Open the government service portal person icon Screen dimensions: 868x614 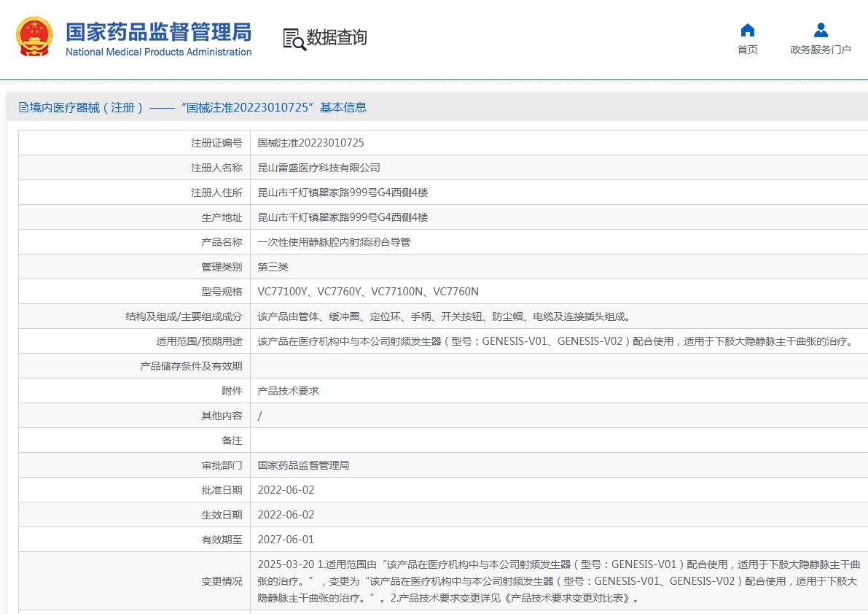tap(821, 30)
